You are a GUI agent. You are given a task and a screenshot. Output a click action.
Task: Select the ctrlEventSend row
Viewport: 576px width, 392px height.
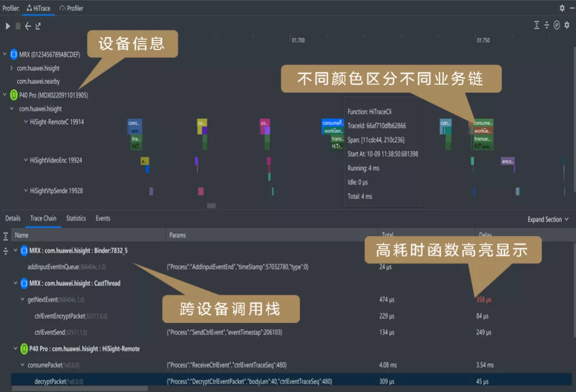pyautogui.click(x=292, y=332)
